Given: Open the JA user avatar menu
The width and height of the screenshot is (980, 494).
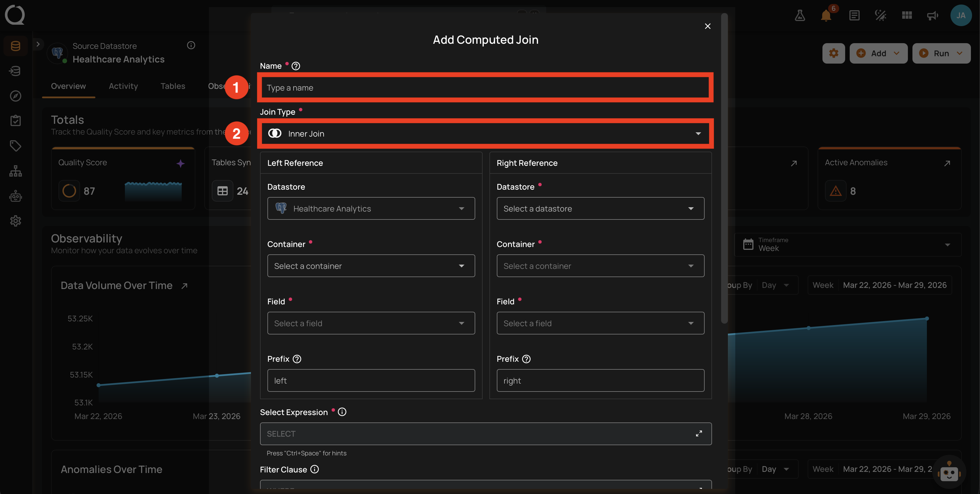Looking at the screenshot, I should [961, 15].
